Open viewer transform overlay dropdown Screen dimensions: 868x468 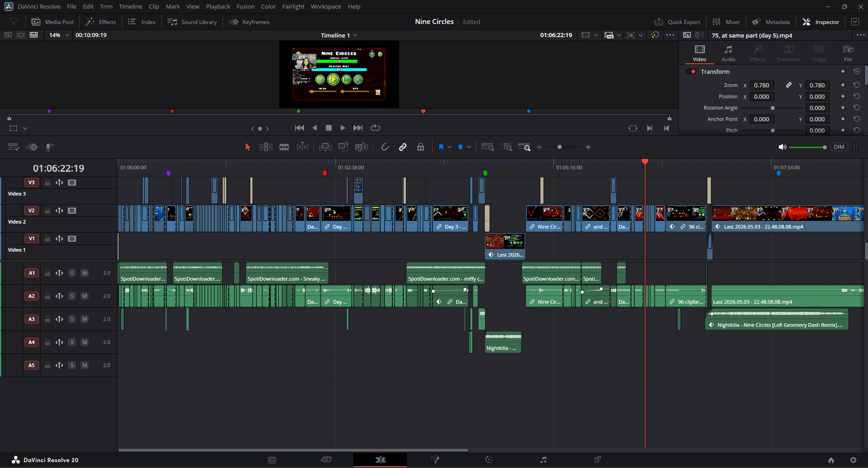tap(25, 128)
